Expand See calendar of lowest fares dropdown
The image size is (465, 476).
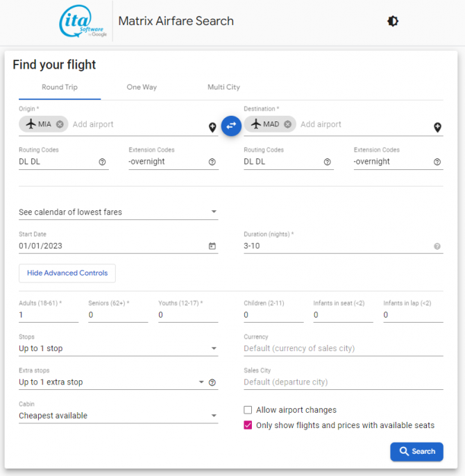119,212
